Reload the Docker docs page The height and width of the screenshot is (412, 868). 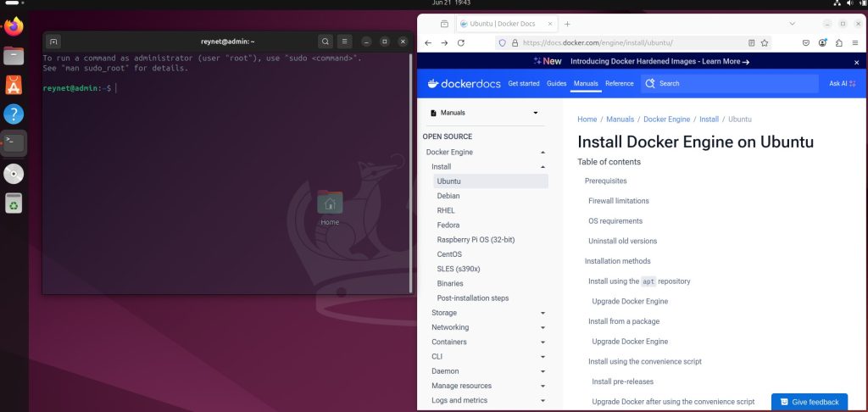pyautogui.click(x=460, y=42)
